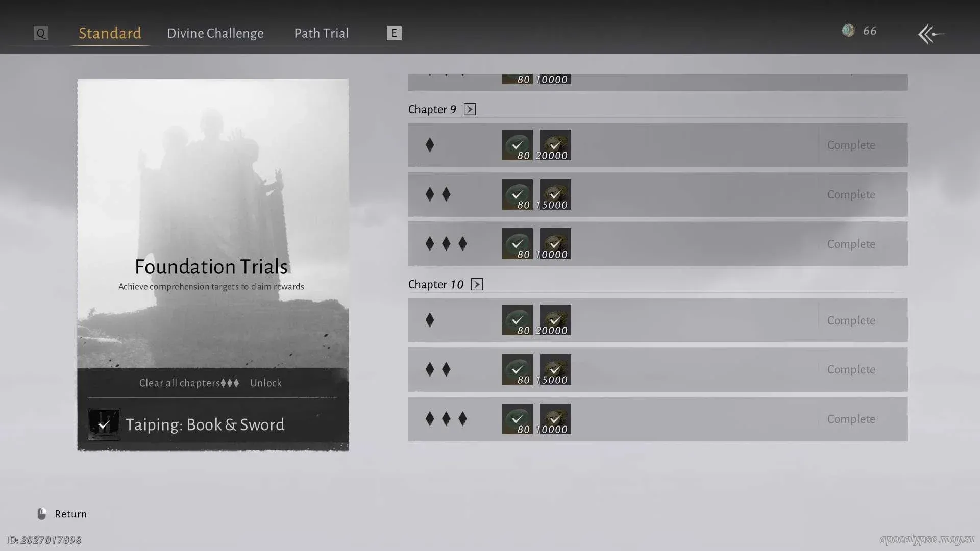Click Complete on Chapter 9 three-diamond row

click(851, 244)
